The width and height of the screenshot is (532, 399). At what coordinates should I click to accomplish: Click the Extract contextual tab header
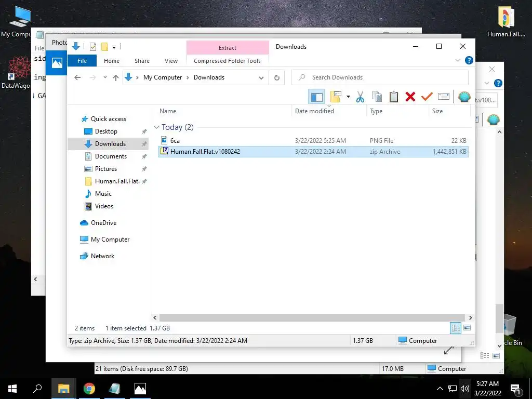click(228, 48)
